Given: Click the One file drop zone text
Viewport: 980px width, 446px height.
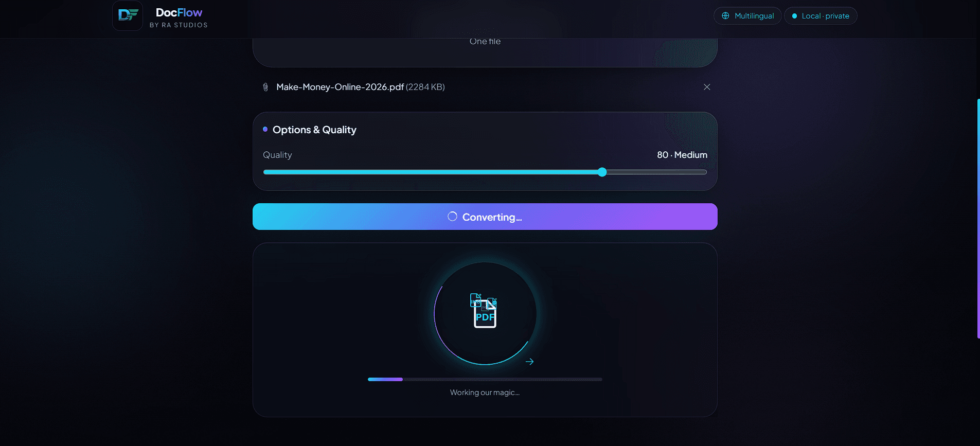Looking at the screenshot, I should (x=485, y=41).
